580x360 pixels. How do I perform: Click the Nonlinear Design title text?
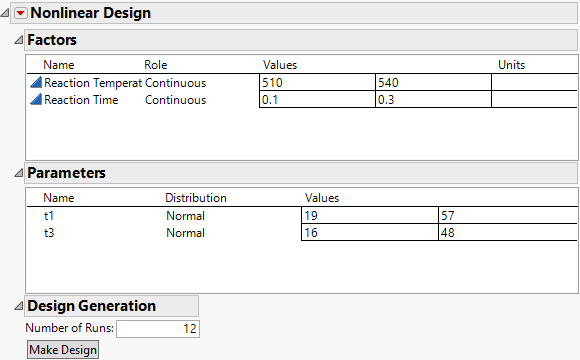tap(91, 13)
